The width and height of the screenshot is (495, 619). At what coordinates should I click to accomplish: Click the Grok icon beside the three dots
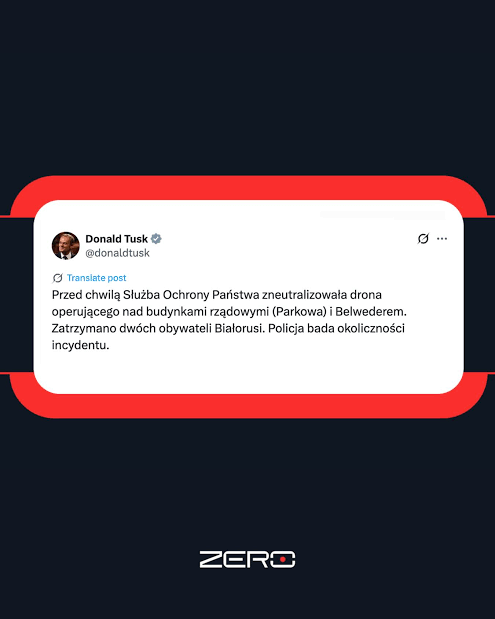click(423, 239)
